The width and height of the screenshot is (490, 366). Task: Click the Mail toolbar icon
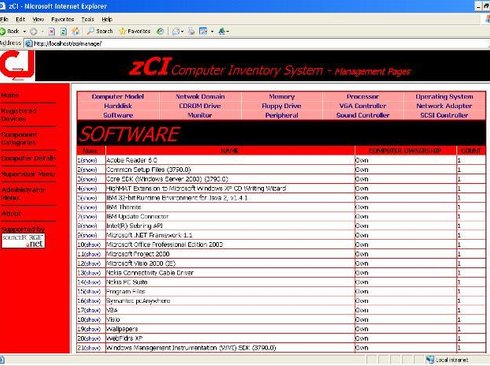pyautogui.click(x=176, y=31)
